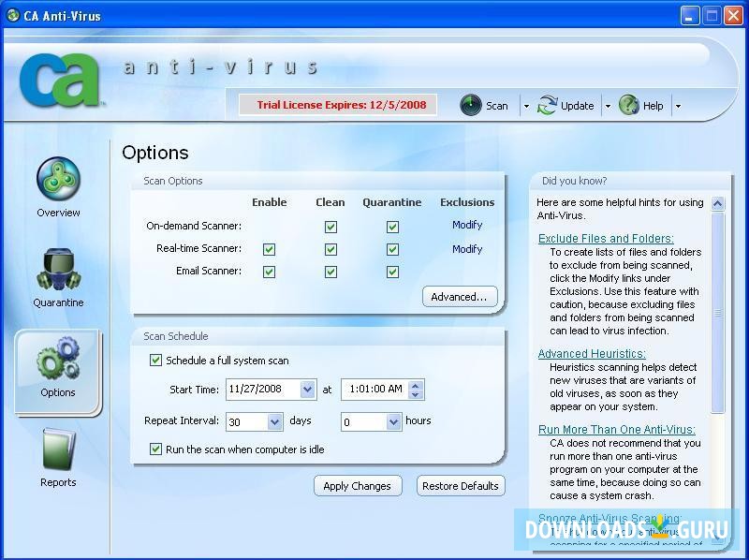749x560 pixels.
Task: Open Exclude Files and Folders hint link
Action: 606,239
